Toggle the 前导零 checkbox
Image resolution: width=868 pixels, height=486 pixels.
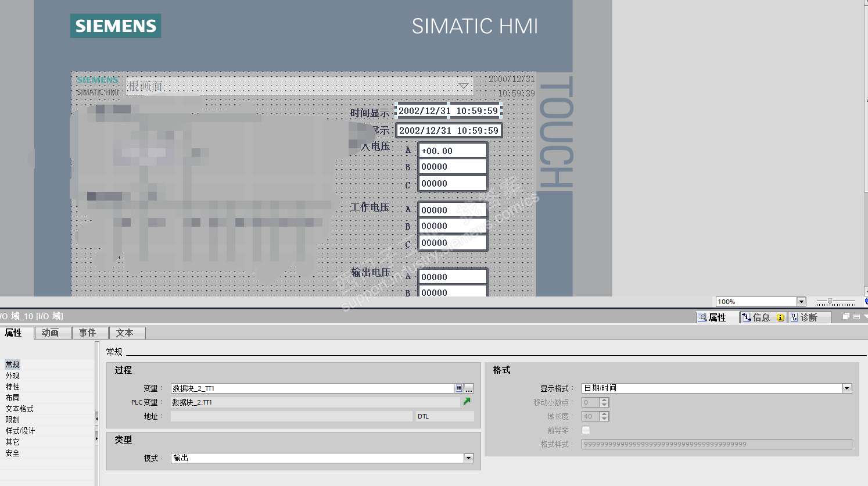pos(586,430)
